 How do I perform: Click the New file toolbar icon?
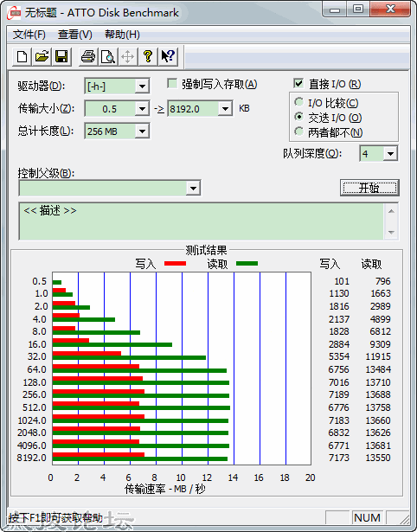pos(22,56)
